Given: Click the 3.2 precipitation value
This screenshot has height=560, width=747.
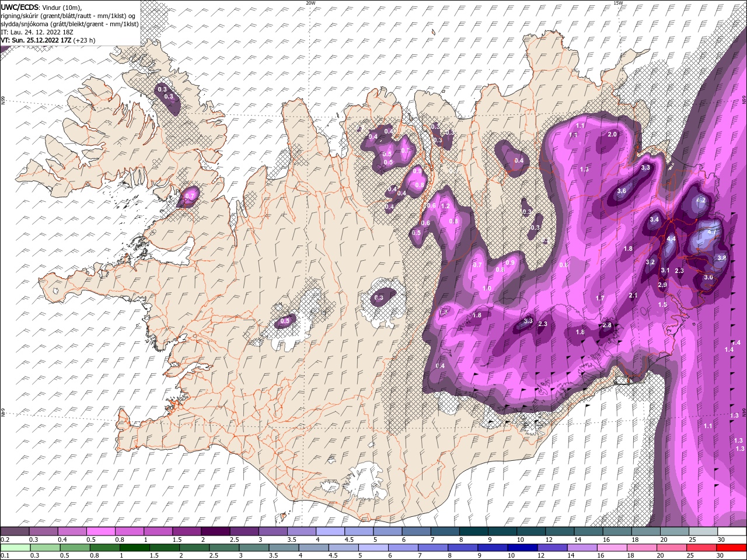Looking at the screenshot, I should tap(650, 262).
